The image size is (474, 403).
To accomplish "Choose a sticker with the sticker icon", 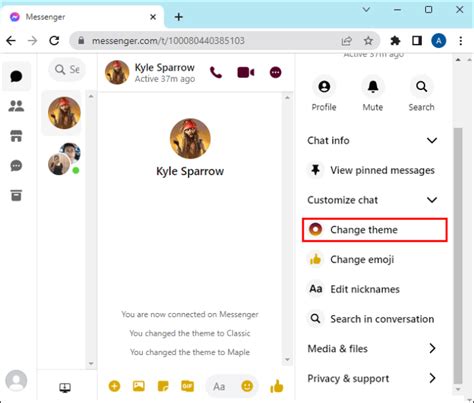I will click(163, 386).
